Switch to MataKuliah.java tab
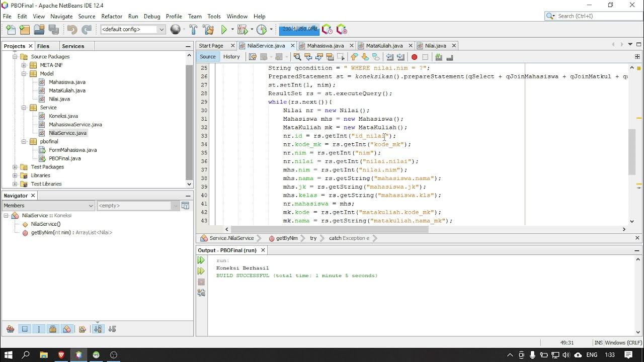 click(384, 46)
